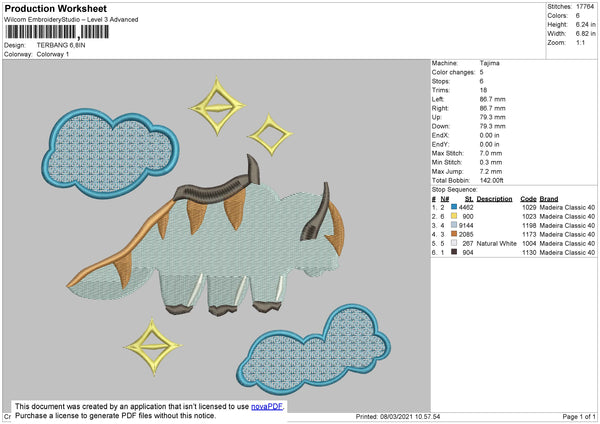This screenshot has width=600, height=424.
Task: Click the flying bison embroidery design
Action: pyautogui.click(x=207, y=237)
